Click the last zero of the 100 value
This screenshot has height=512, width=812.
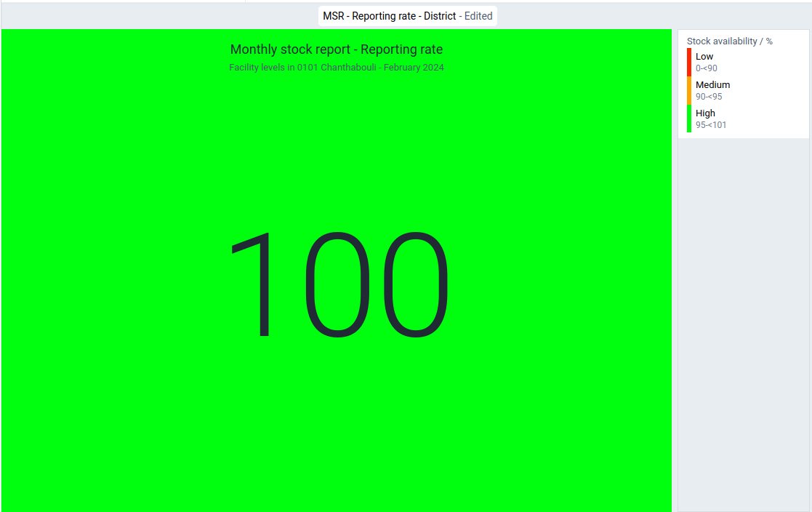point(416,284)
